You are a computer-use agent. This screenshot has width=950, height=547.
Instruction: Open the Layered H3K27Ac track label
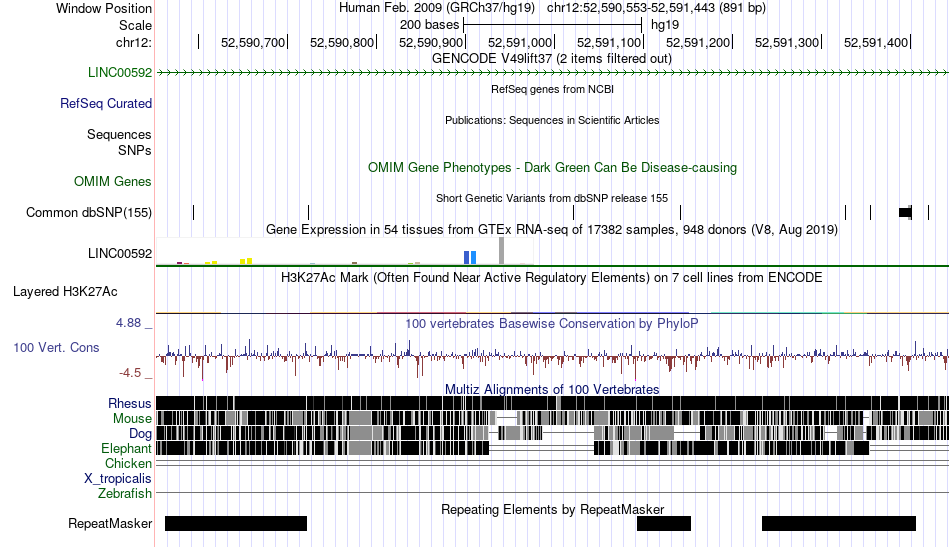[65, 292]
